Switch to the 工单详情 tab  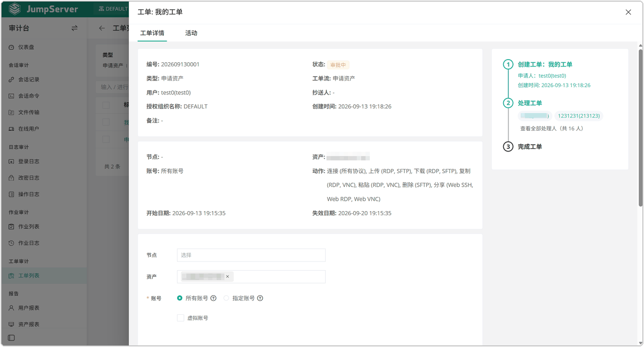(152, 33)
